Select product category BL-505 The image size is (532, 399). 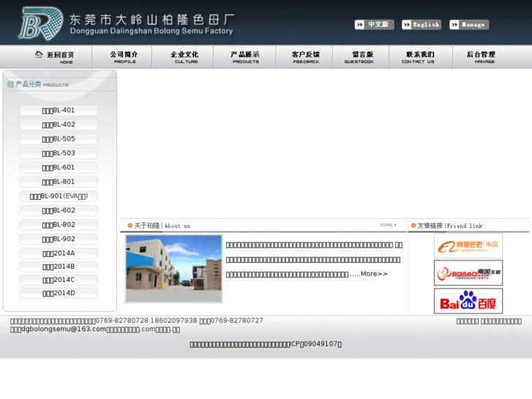[x=59, y=139]
